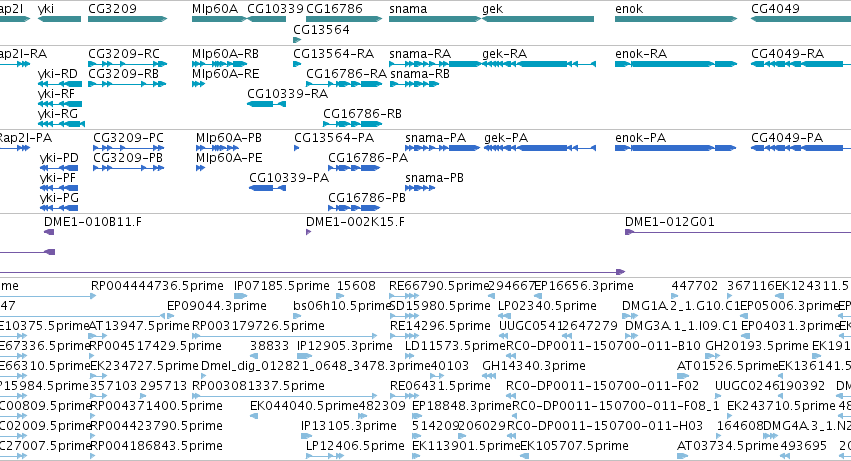
Task: Click transcript Mlp60A-RE
Action: click(x=225, y=74)
